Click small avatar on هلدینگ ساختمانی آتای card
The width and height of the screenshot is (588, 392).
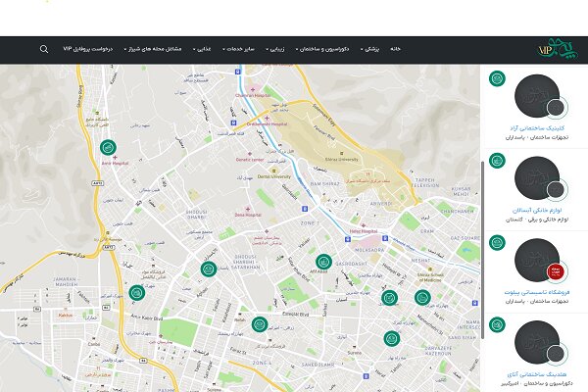click(x=556, y=354)
